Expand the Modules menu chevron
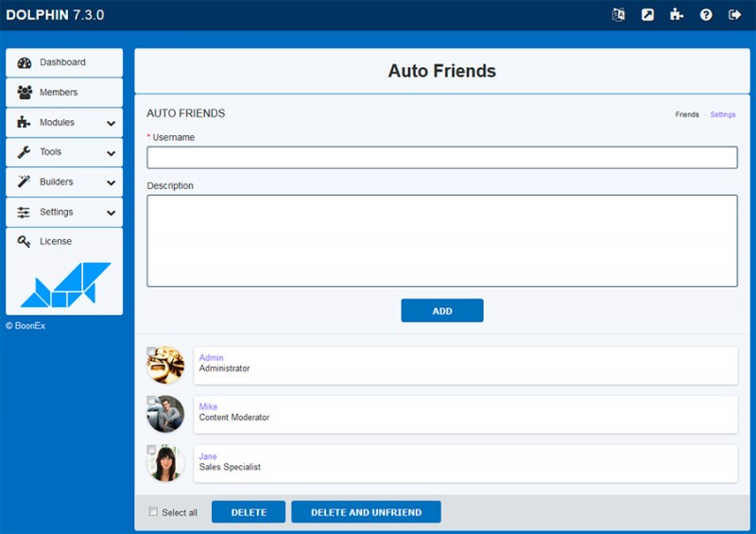This screenshot has height=534, width=756. tap(111, 123)
